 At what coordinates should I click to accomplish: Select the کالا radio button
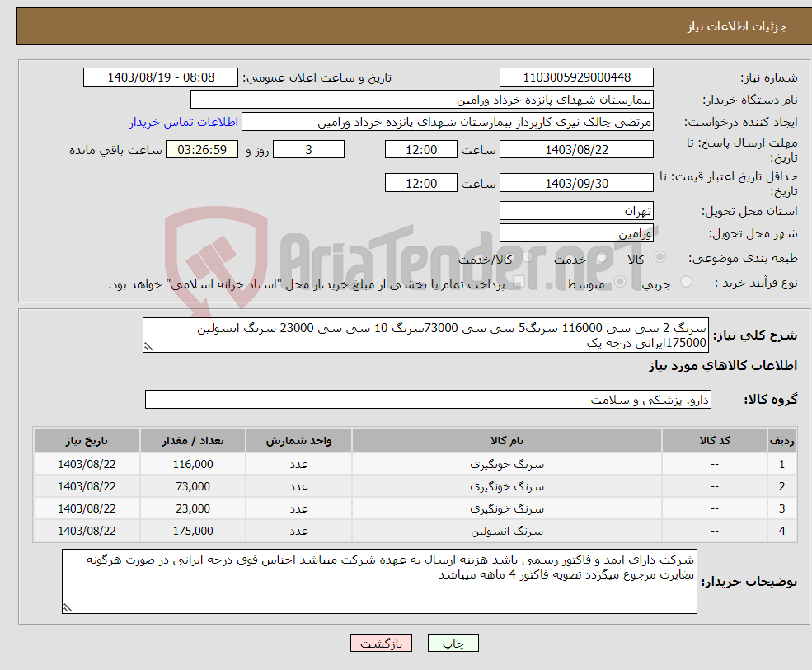coord(659,257)
